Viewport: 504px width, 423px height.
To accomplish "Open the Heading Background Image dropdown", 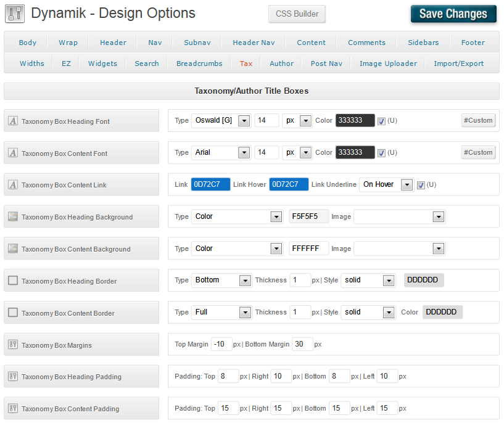I will (x=400, y=216).
